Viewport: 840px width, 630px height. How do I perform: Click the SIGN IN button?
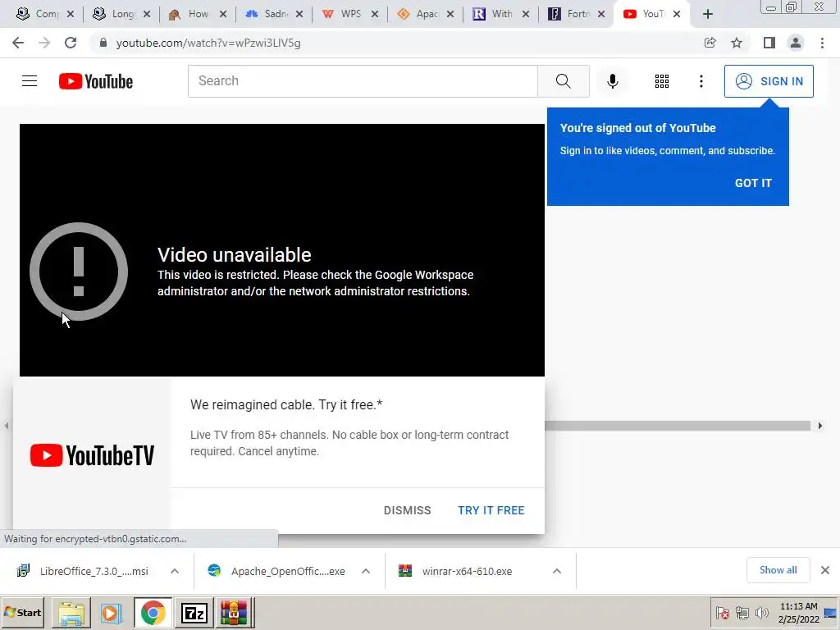769,81
